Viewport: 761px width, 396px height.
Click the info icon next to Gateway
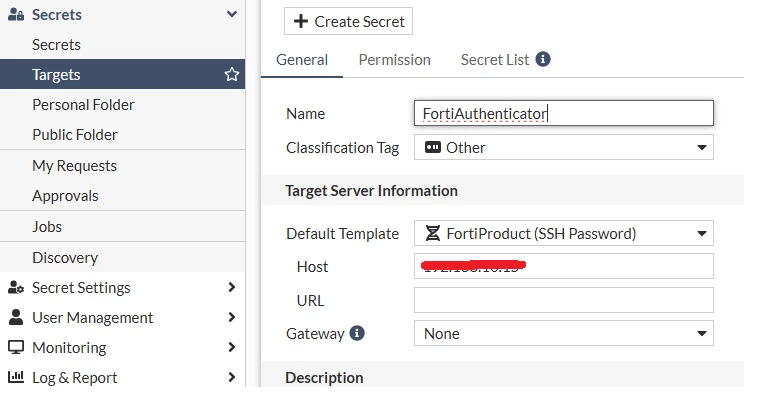click(357, 333)
